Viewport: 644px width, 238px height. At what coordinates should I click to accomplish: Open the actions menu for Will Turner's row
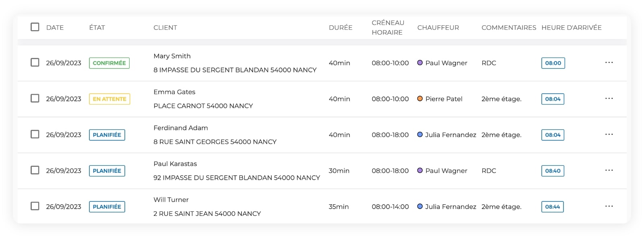click(x=609, y=206)
